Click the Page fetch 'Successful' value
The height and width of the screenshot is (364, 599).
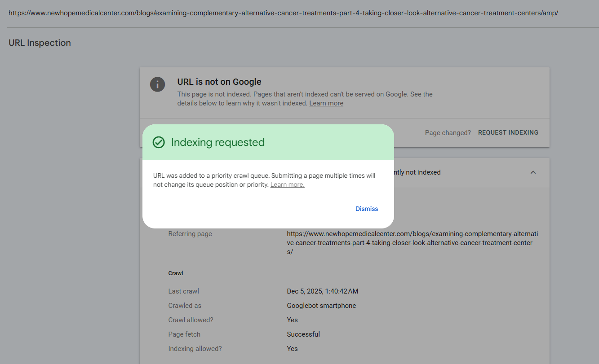(303, 334)
